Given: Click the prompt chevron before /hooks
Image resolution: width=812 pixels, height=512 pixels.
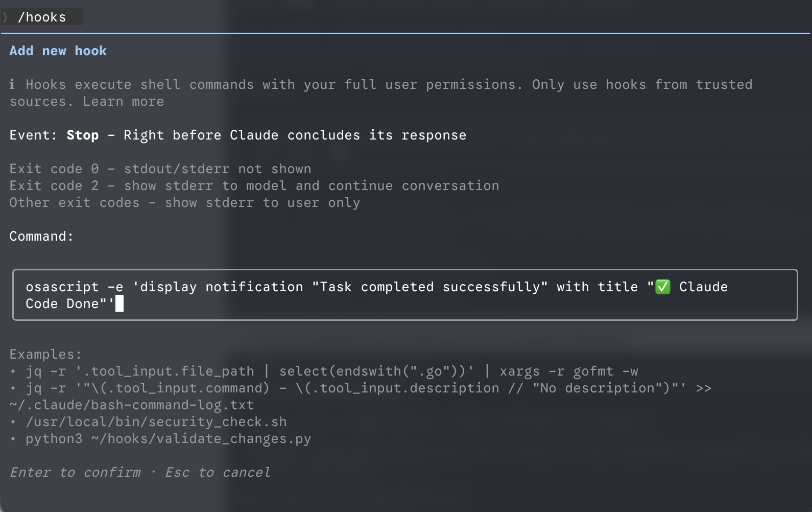Looking at the screenshot, I should coord(6,17).
